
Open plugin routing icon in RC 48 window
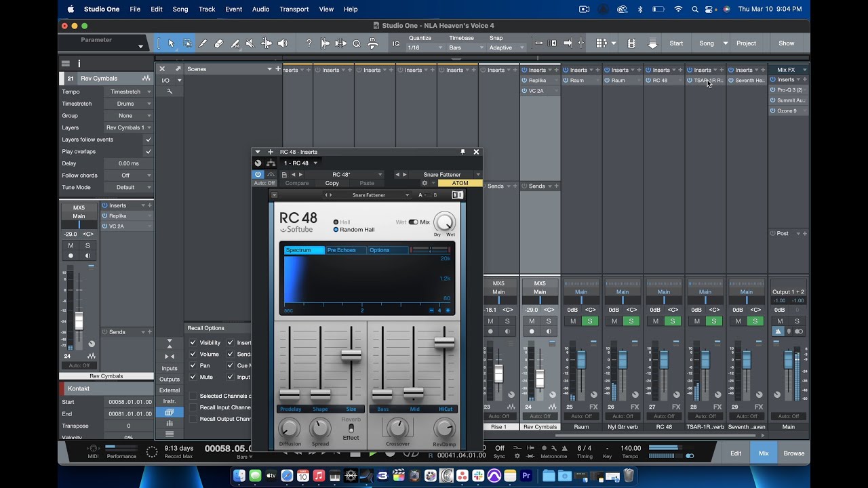pyautogui.click(x=271, y=163)
